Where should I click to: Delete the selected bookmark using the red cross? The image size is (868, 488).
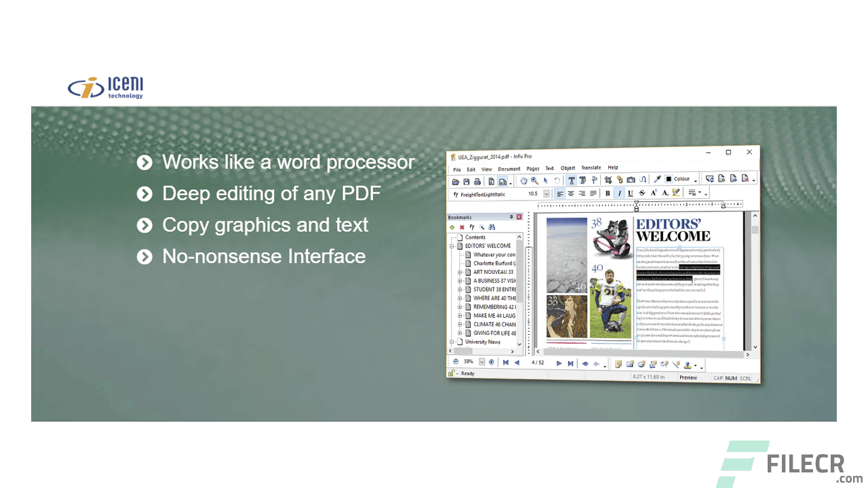coord(462,227)
